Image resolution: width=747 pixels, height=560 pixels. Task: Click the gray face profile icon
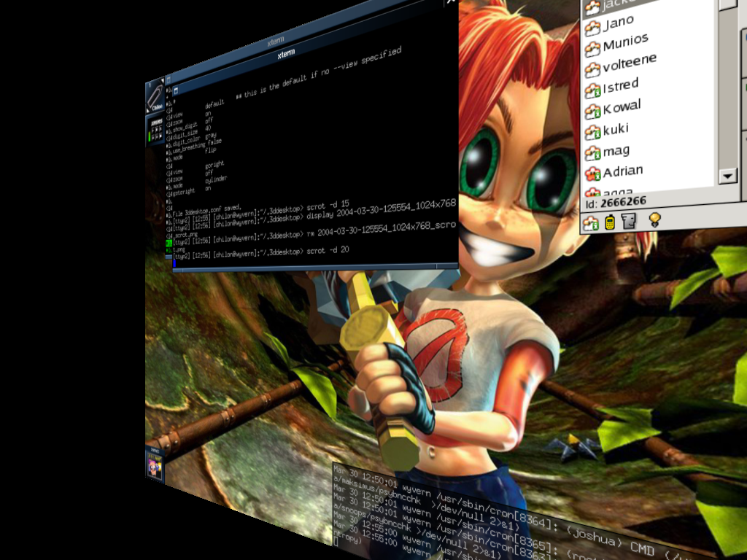pyautogui.click(x=628, y=221)
